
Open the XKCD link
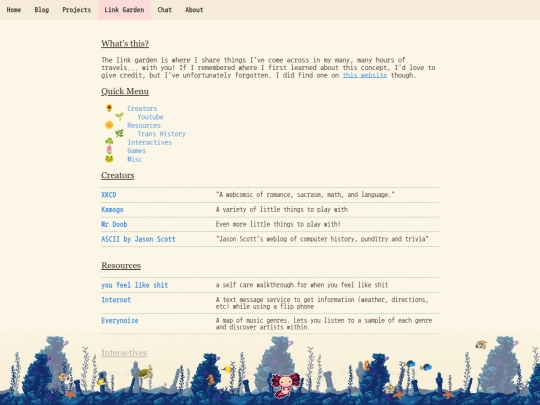108,195
